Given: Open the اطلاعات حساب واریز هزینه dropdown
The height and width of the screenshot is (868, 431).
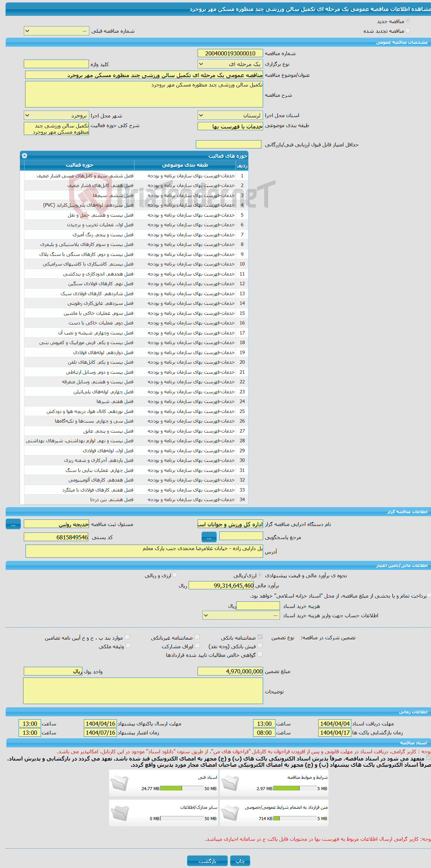Looking at the screenshot, I should click(241, 616).
